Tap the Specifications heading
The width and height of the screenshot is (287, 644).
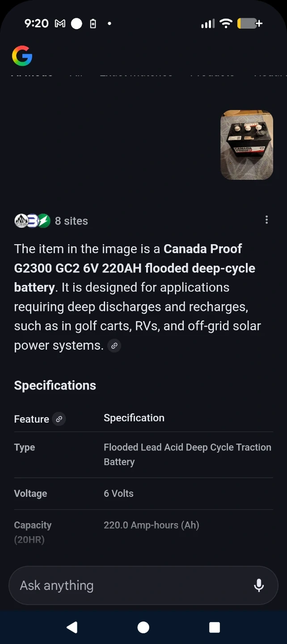point(55,386)
